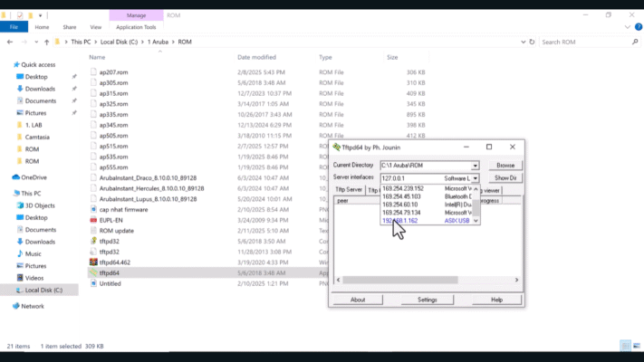Click the search magnifier icon
The image size is (644, 362).
635,42
